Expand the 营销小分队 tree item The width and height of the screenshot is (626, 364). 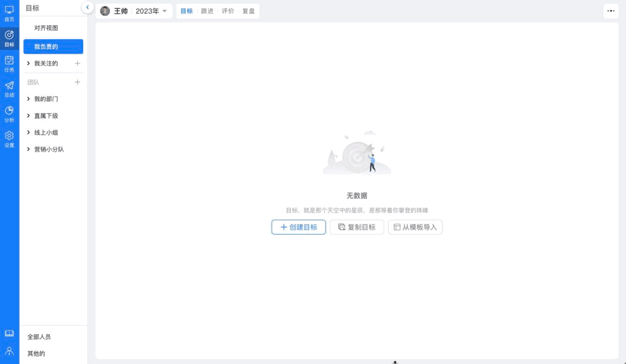29,149
